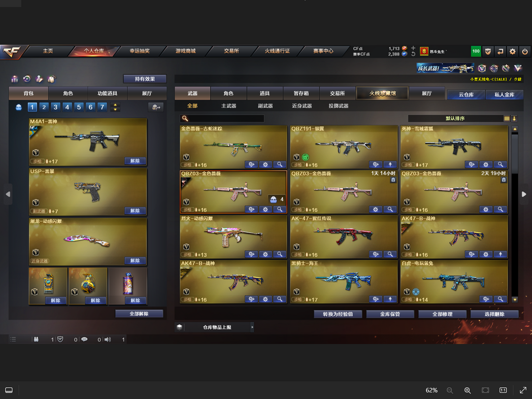The image size is (532, 399).
Task: Click the return arrow icon in top bar
Action: point(500,51)
